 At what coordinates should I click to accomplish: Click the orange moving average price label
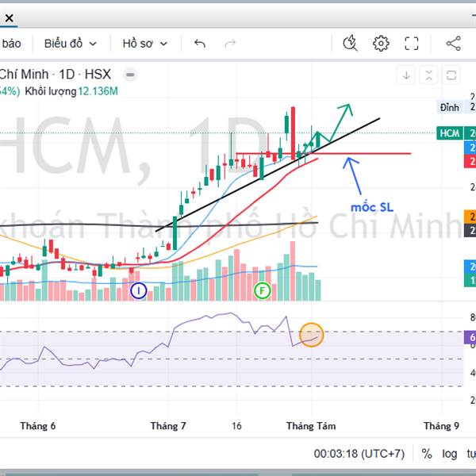(x=470, y=217)
